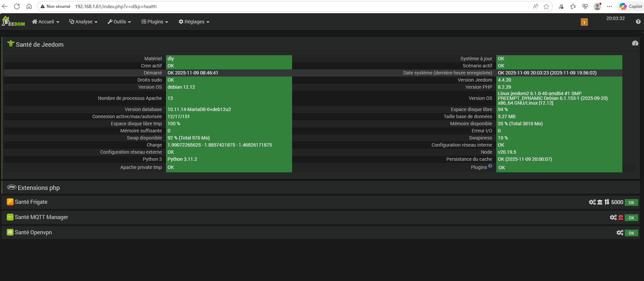Open the browser Settings and more ellipsis menu
This screenshot has width=644, height=281.
610,6
